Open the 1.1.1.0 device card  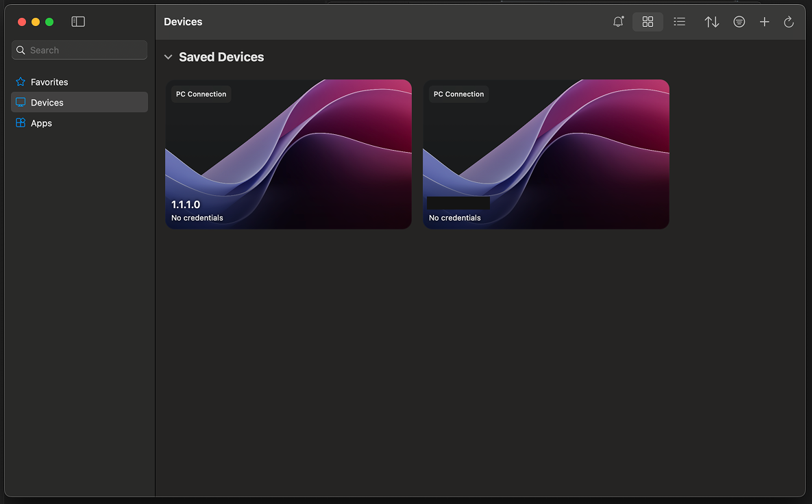point(288,154)
